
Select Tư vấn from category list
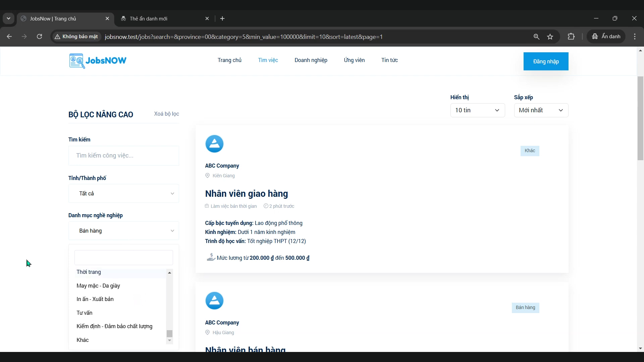120,313
